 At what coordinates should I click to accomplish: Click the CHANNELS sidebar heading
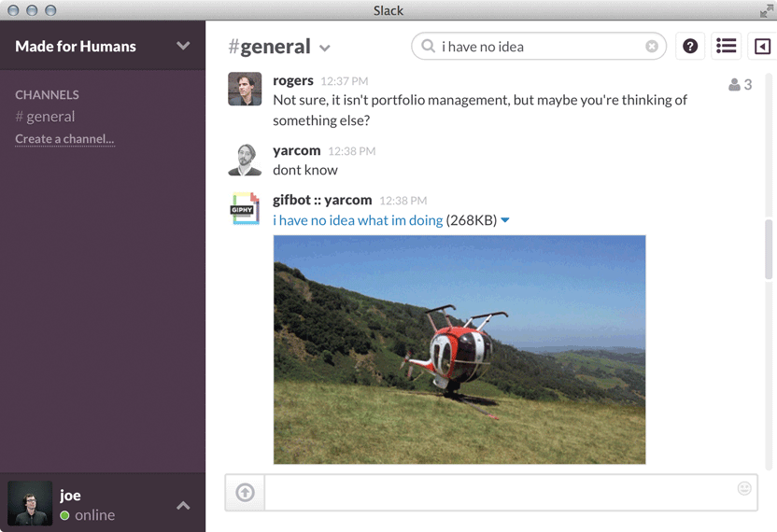point(47,94)
